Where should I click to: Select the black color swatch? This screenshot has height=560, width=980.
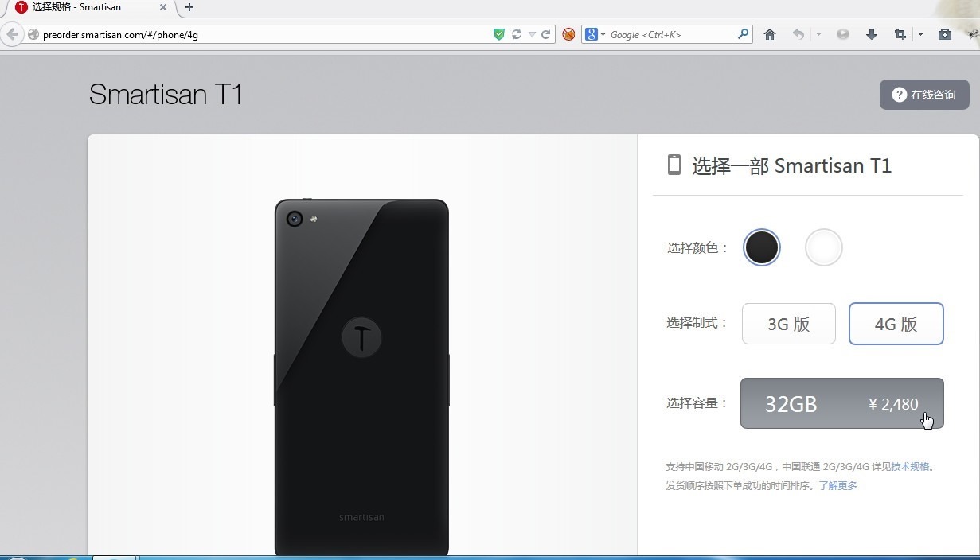[x=762, y=247]
